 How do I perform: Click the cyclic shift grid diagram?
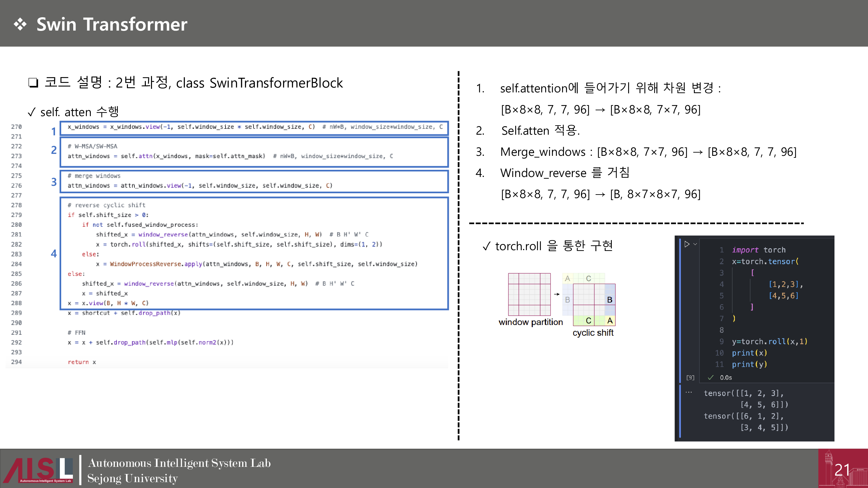tap(594, 305)
